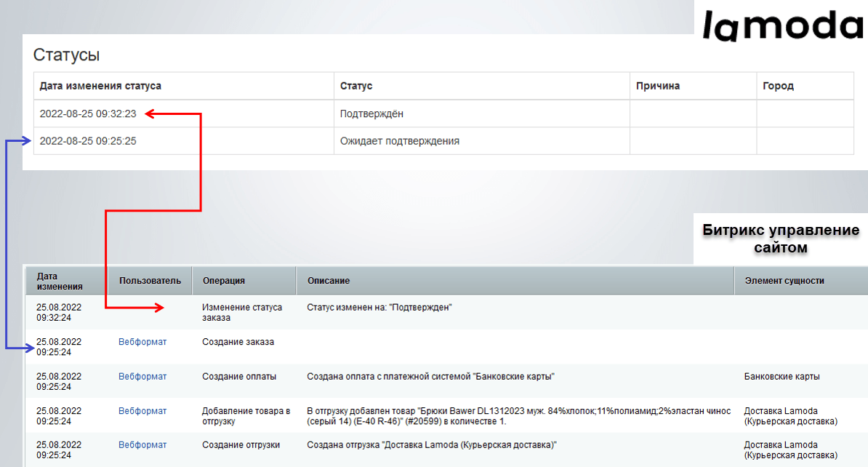The image size is (868, 467).
Task: Open Вебформат link in Создание заказа row
Action: pos(142,342)
